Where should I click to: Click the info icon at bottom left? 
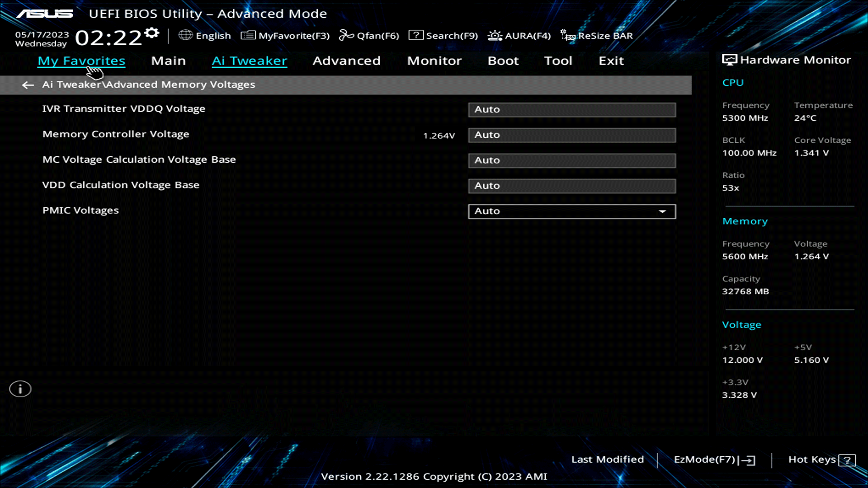point(20,389)
